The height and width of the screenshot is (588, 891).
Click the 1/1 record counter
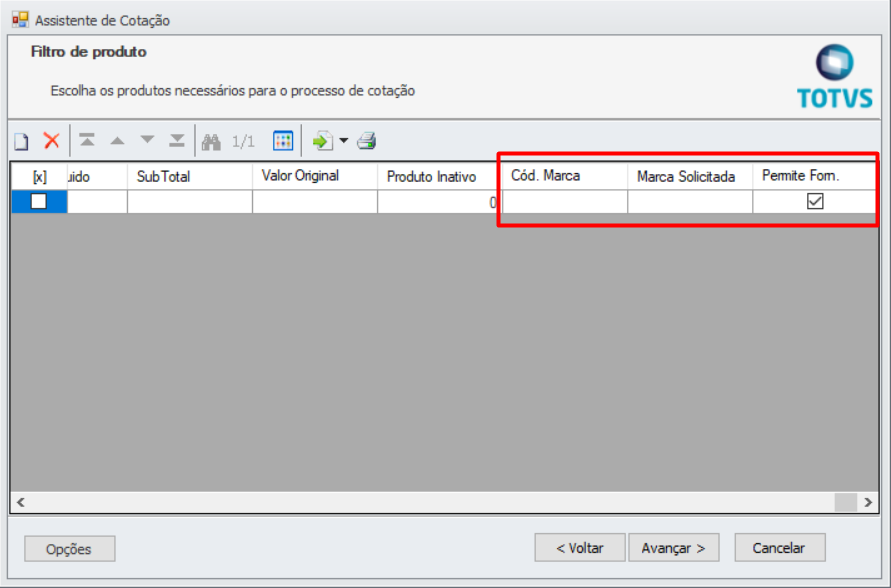pos(243,141)
